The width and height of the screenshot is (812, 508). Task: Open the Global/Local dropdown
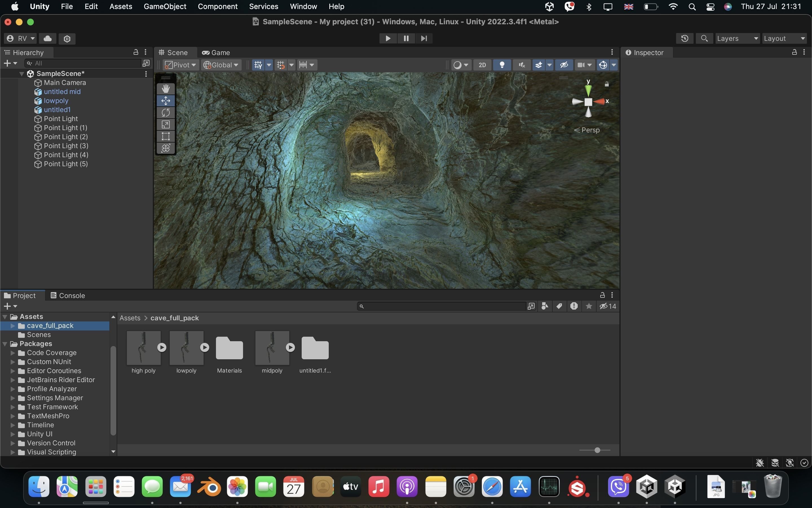[221, 65]
